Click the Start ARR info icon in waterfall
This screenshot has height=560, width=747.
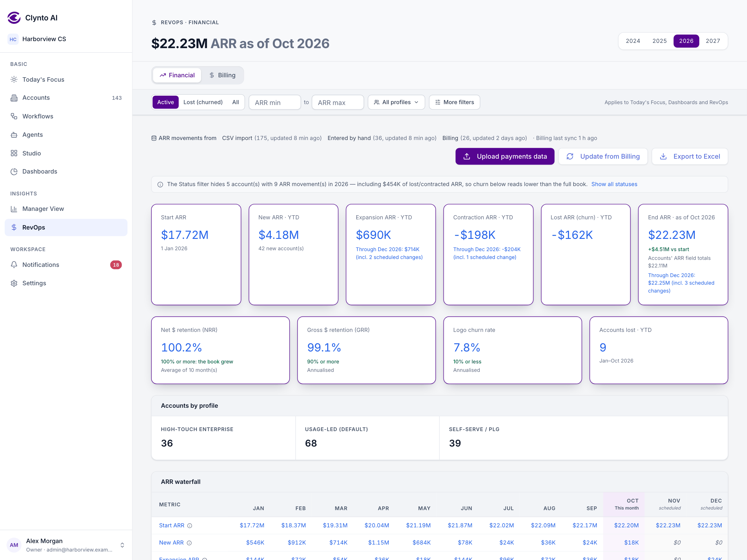click(190, 526)
